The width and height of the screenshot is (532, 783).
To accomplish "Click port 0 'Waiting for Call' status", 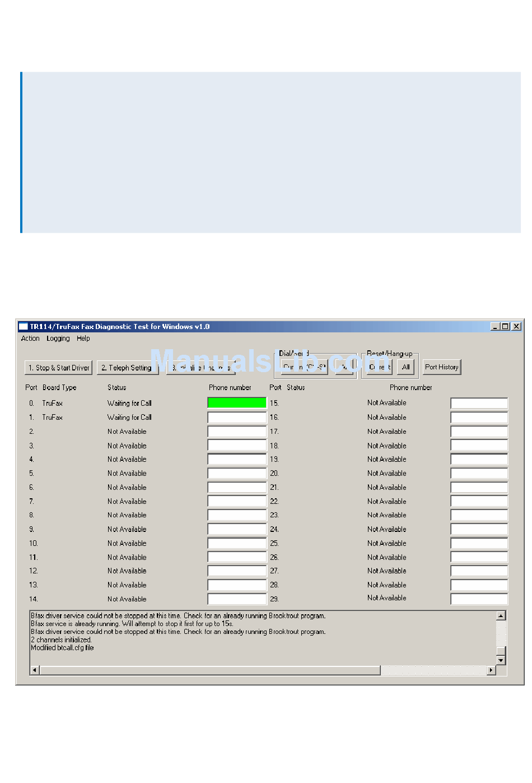I will (129, 403).
